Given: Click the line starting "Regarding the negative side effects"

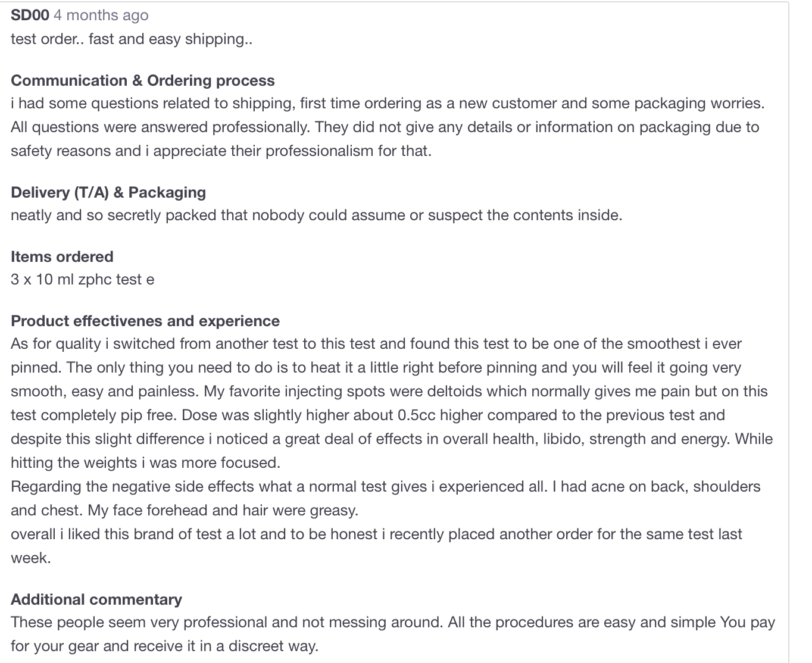Looking at the screenshot, I should (x=386, y=487).
